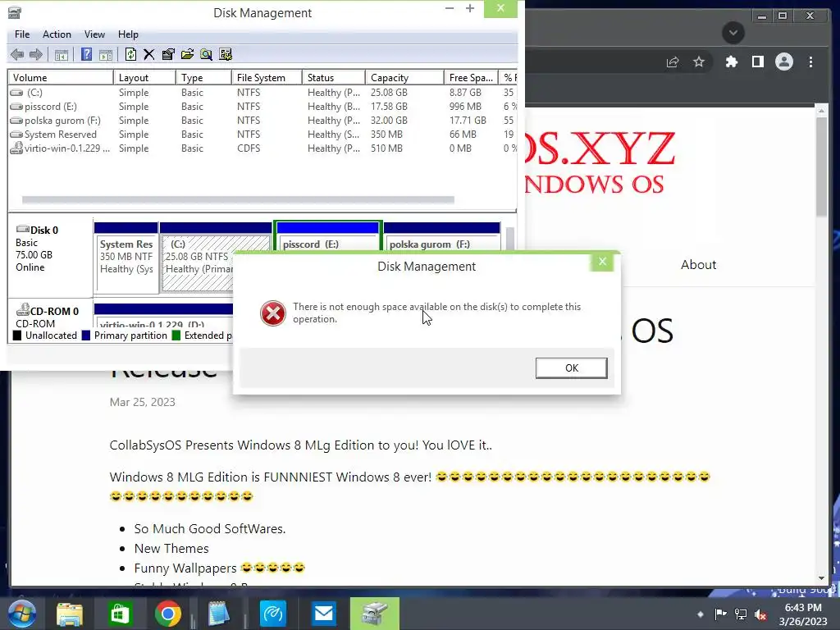Show hidden tray icons arrow
Image resolution: width=840 pixels, height=630 pixels.
tap(701, 614)
